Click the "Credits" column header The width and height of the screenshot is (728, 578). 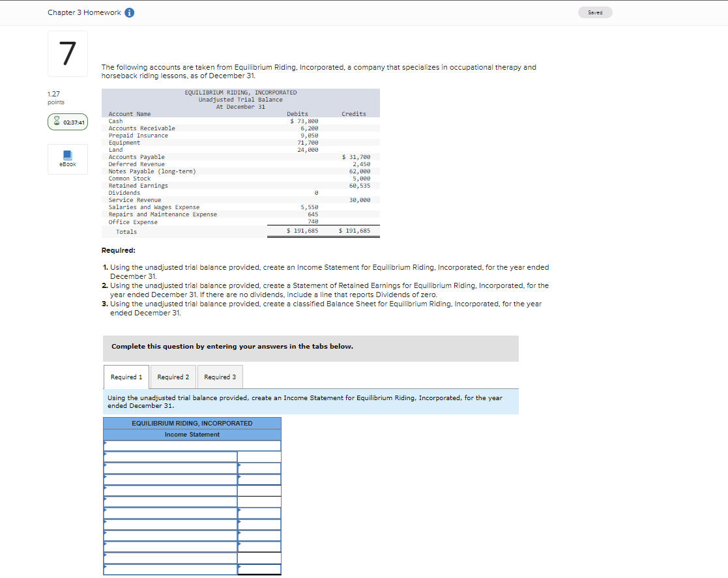pyautogui.click(x=354, y=114)
